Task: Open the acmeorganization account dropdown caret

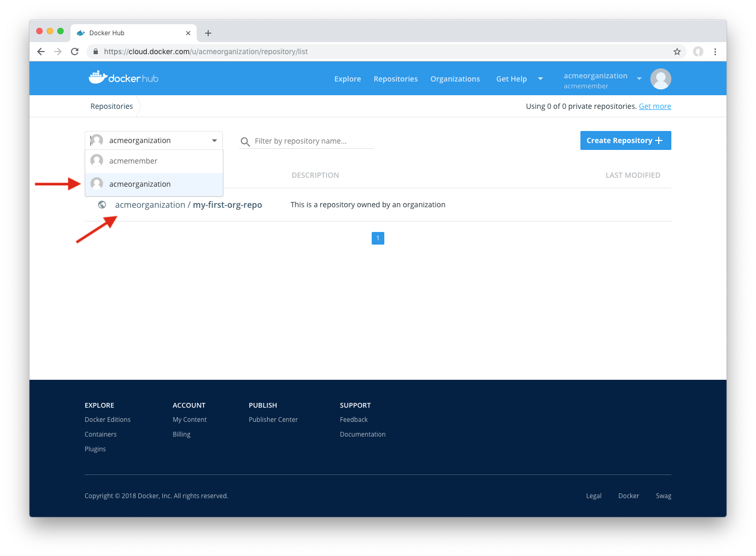Action: click(639, 78)
